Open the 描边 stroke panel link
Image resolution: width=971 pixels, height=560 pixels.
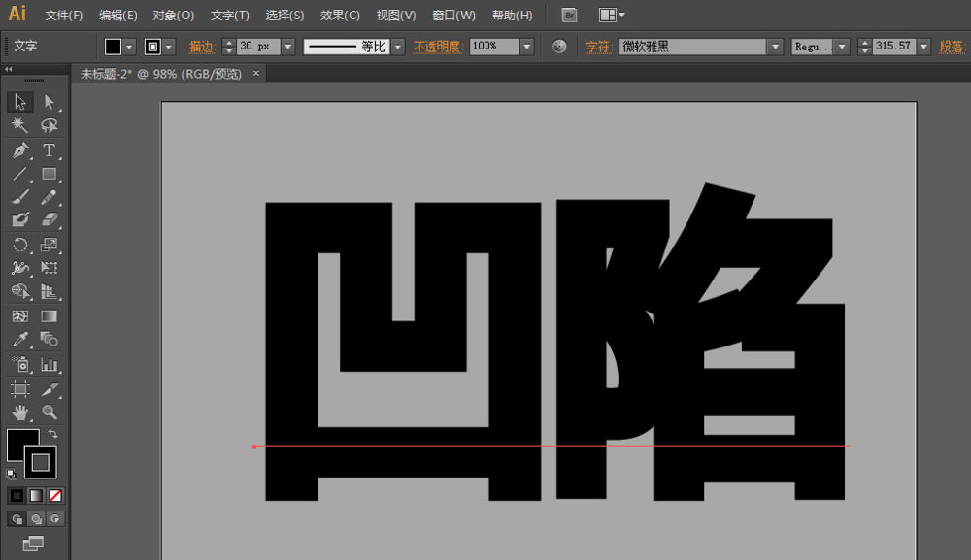pos(201,47)
